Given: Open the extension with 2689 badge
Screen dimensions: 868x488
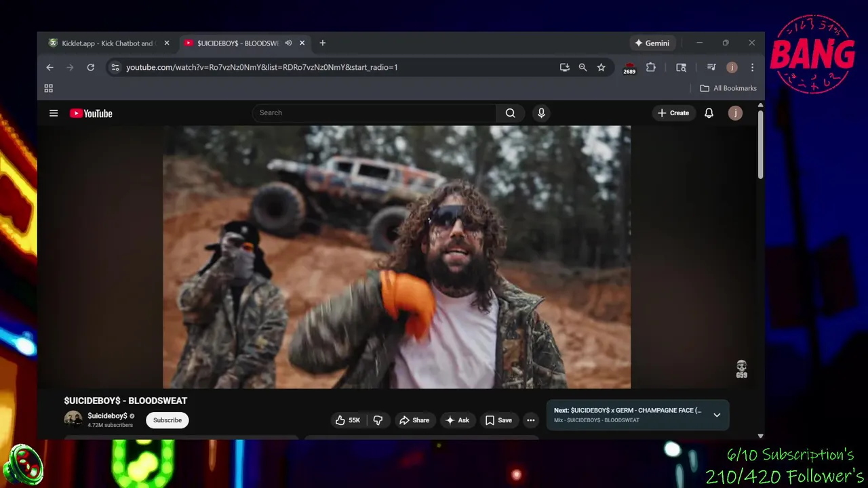Looking at the screenshot, I should (x=629, y=68).
